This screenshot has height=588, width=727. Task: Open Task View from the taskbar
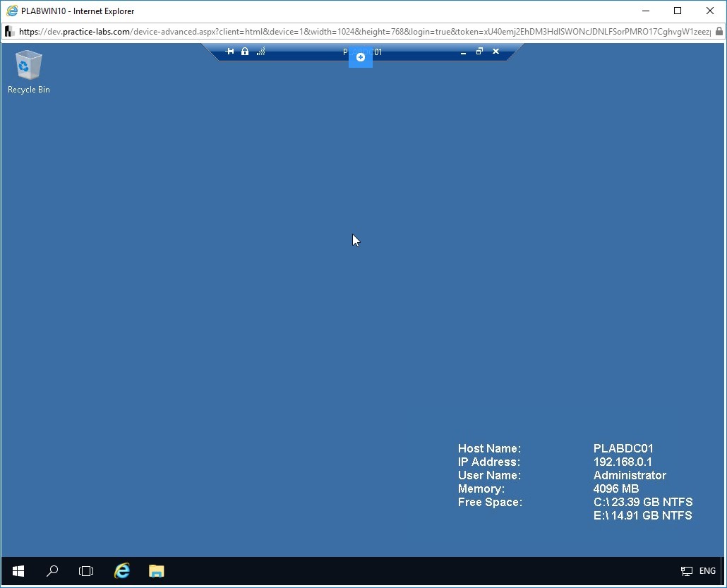point(86,571)
